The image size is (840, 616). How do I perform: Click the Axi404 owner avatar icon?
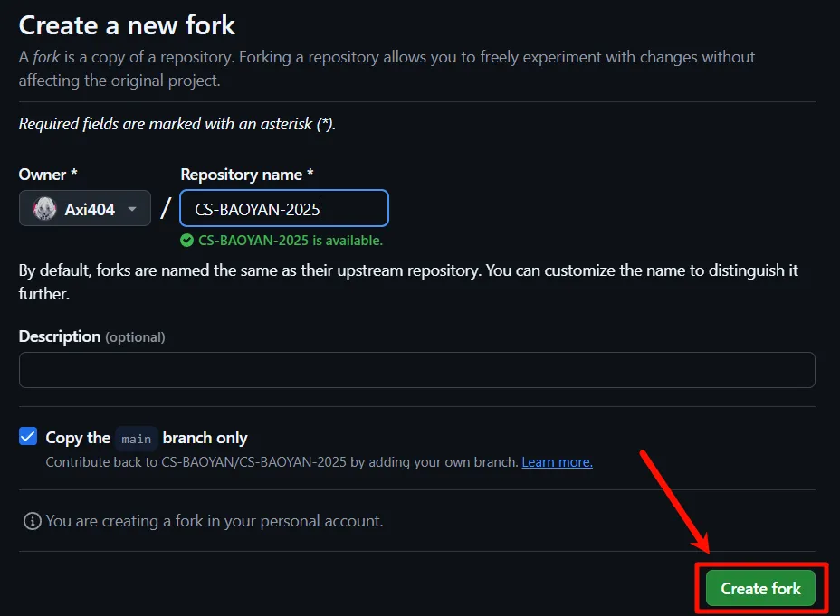[45, 209]
